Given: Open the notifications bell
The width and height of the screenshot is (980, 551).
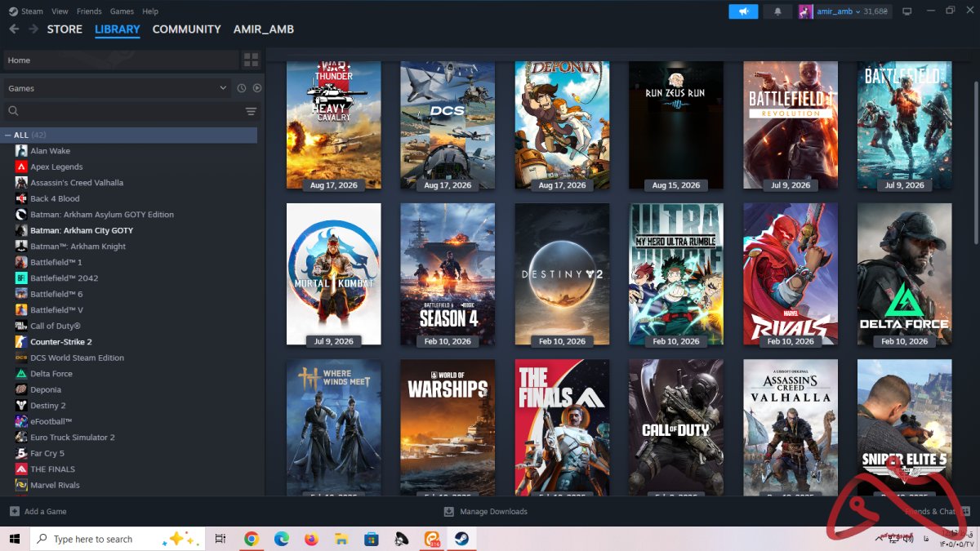Looking at the screenshot, I should tap(777, 11).
